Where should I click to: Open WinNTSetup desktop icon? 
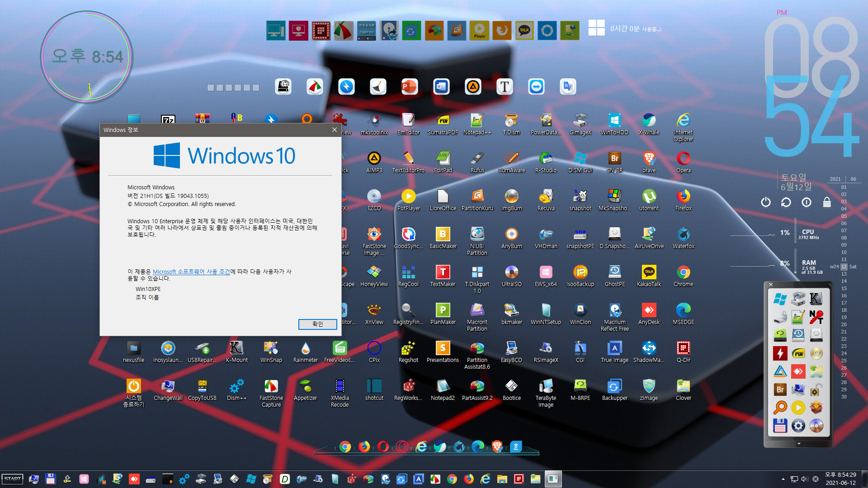546,314
